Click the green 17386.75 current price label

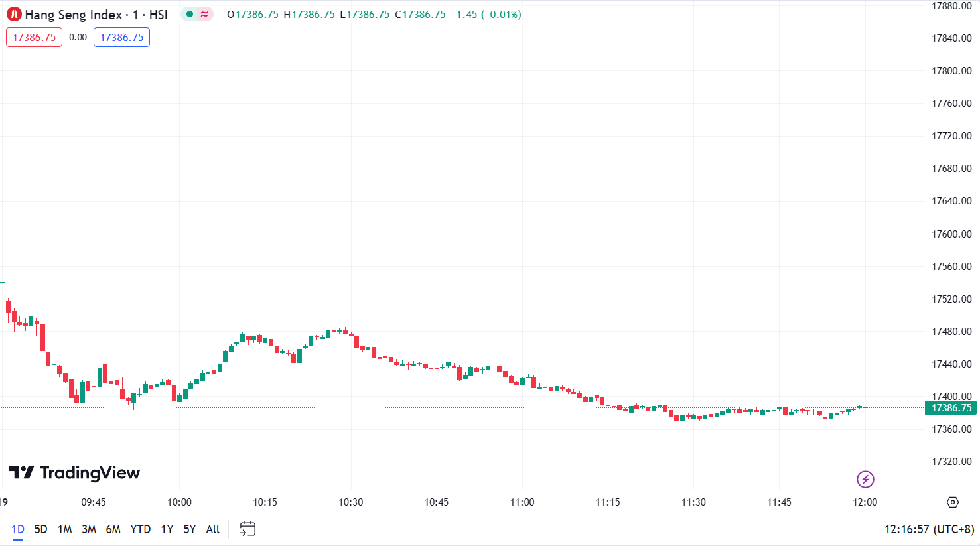click(951, 408)
